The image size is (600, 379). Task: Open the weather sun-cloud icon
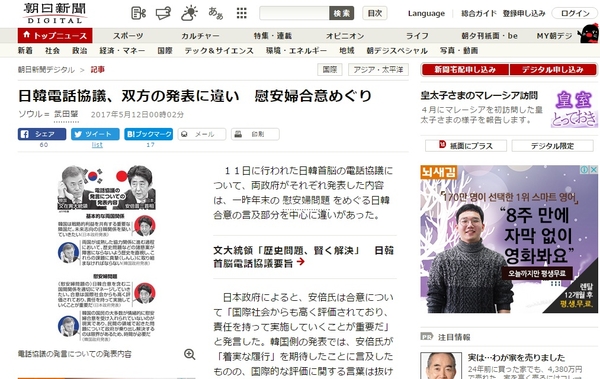pyautogui.click(x=189, y=13)
